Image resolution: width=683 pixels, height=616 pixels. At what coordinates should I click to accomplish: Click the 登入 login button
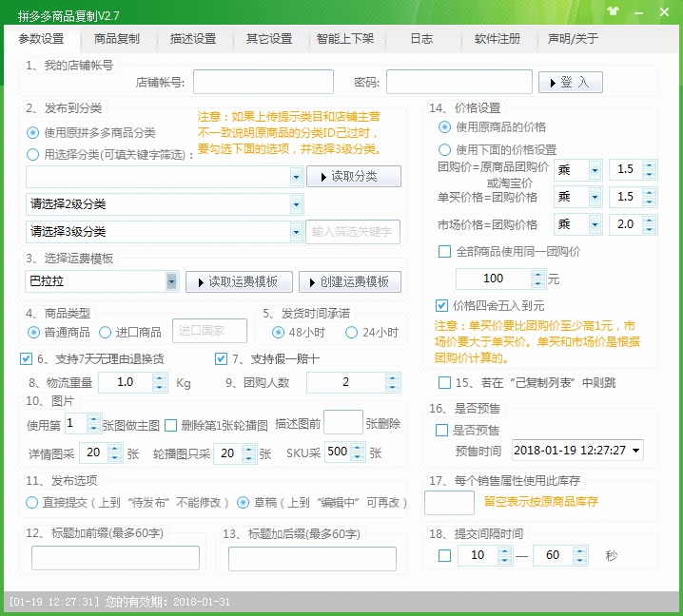tap(570, 83)
